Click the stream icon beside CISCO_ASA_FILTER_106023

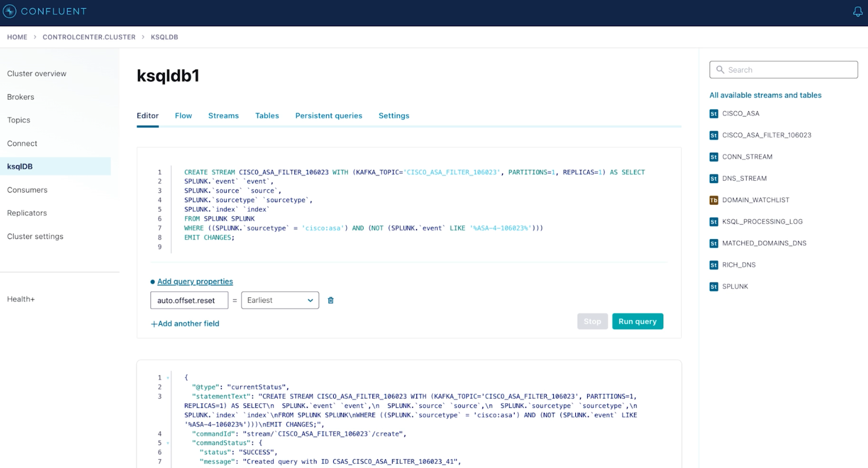(x=714, y=135)
